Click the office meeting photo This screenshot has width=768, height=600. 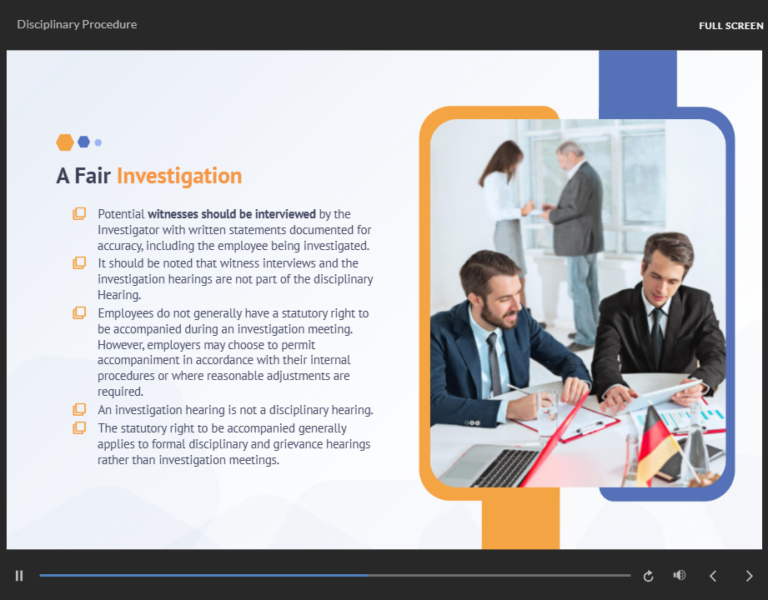577,303
